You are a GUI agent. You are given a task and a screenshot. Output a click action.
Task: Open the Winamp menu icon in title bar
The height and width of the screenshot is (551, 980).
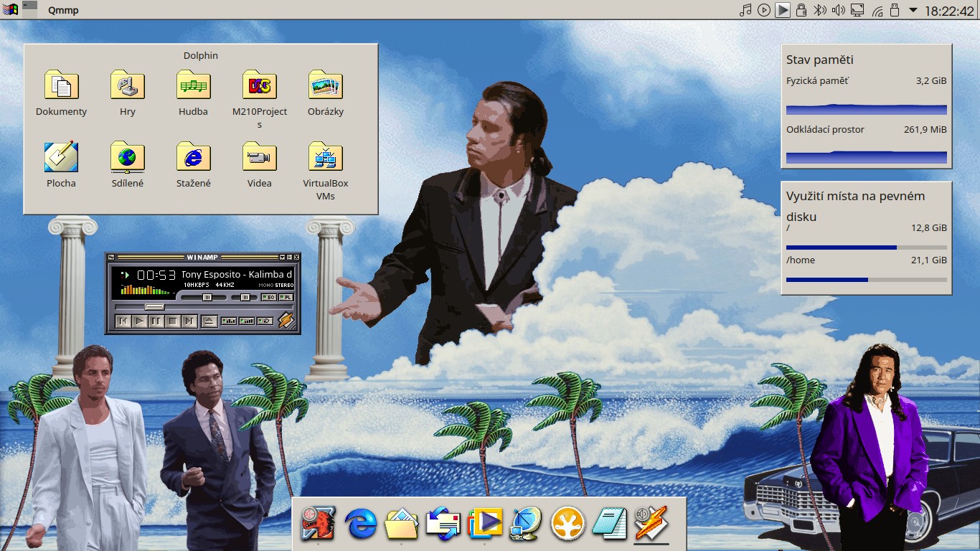tap(111, 258)
